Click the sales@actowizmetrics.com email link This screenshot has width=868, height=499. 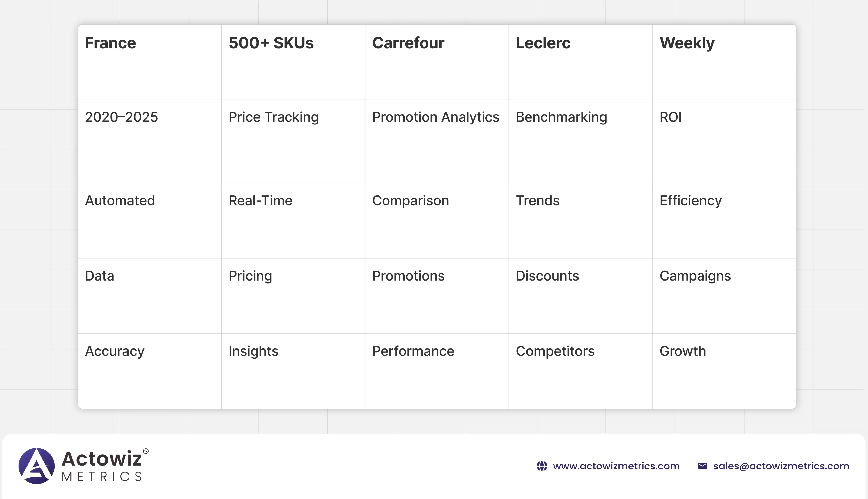781,466
